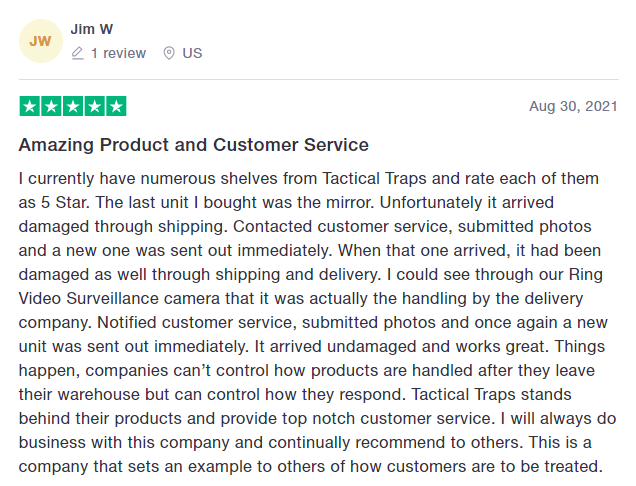This screenshot has height=486, width=636.
Task: Select the "1 review" count text
Action: [118, 53]
